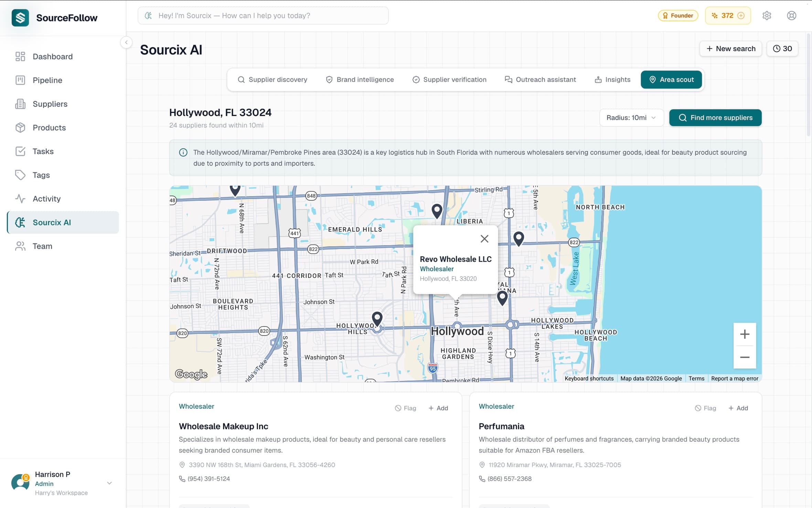
Task: Zoom in on the map
Action: [745, 334]
